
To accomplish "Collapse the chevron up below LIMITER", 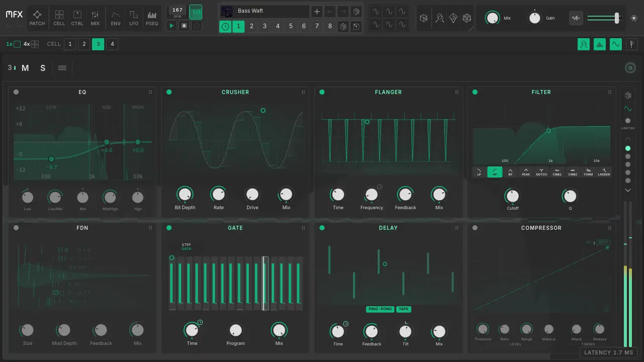I will coord(627,139).
